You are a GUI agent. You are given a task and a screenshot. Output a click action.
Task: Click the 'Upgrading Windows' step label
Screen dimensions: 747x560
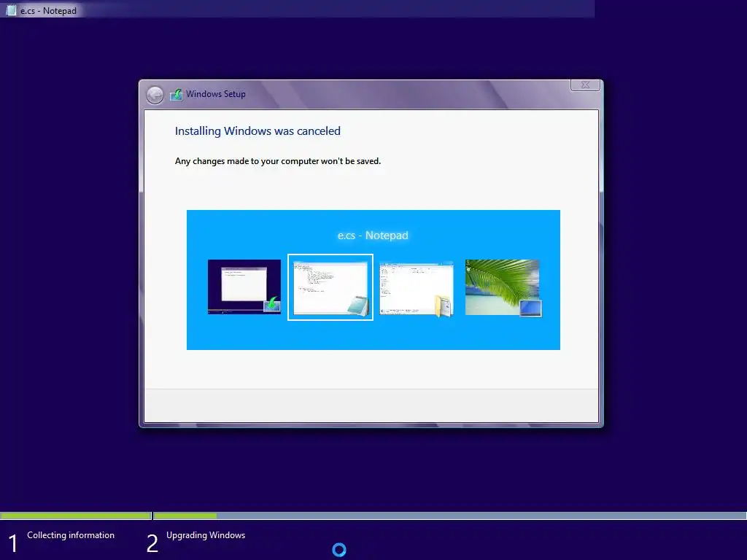click(206, 535)
